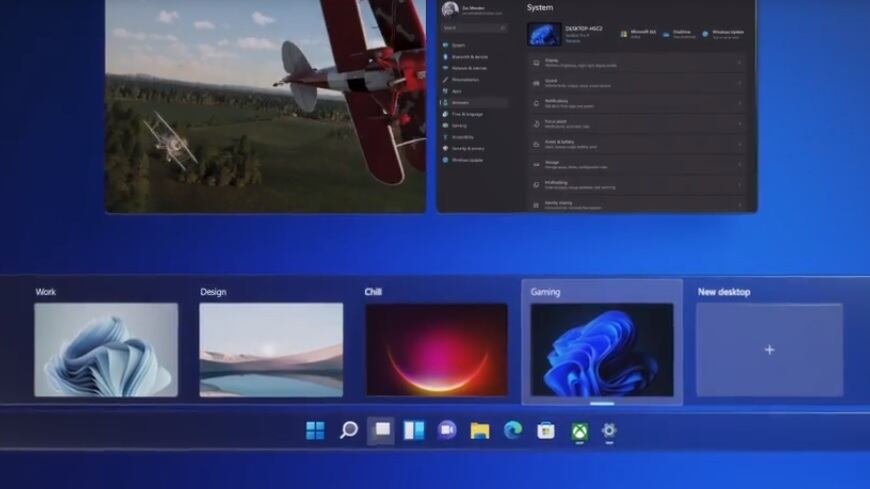Expand the Display row chevron in Settings
This screenshot has width=870, height=489.
740,62
